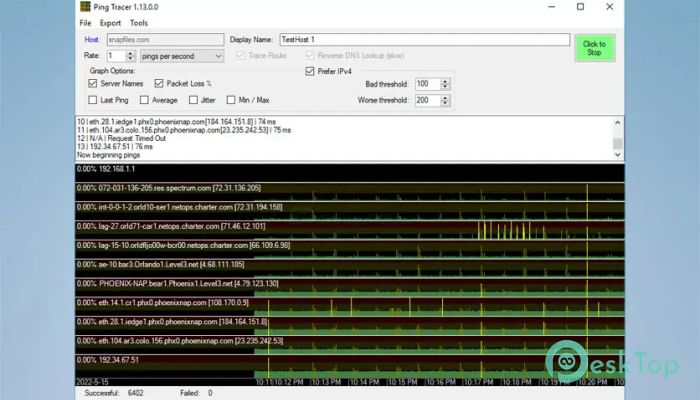Image resolution: width=700 pixels, height=400 pixels.
Task: Click the 2022-5-15 date label
Action: coord(92,382)
